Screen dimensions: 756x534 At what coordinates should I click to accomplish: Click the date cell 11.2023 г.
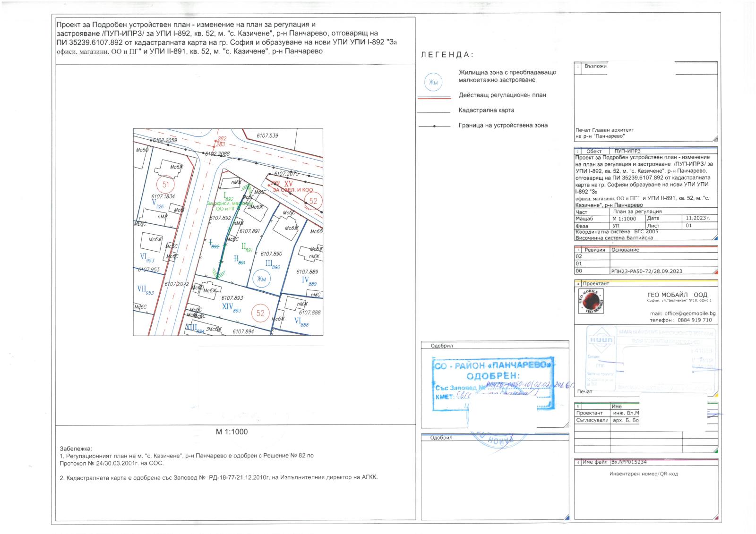698,219
